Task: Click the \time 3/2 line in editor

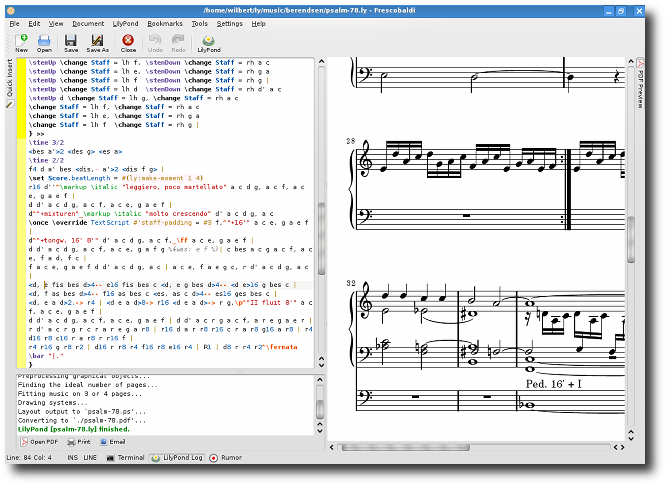Action: 46,143
